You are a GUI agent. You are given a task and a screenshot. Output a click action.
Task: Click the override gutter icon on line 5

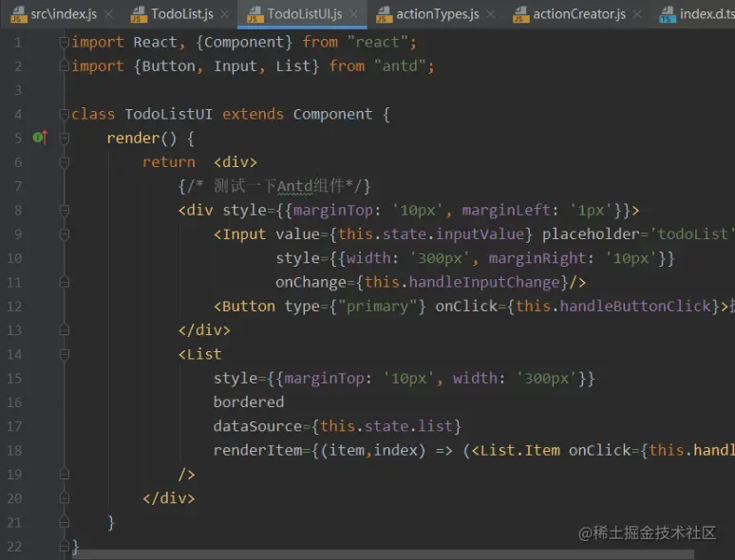tap(40, 138)
